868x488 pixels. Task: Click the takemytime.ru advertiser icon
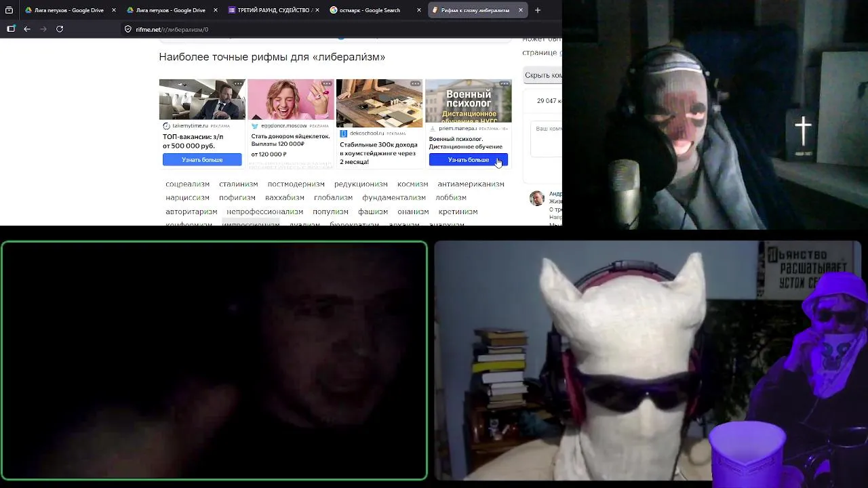pyautogui.click(x=166, y=126)
